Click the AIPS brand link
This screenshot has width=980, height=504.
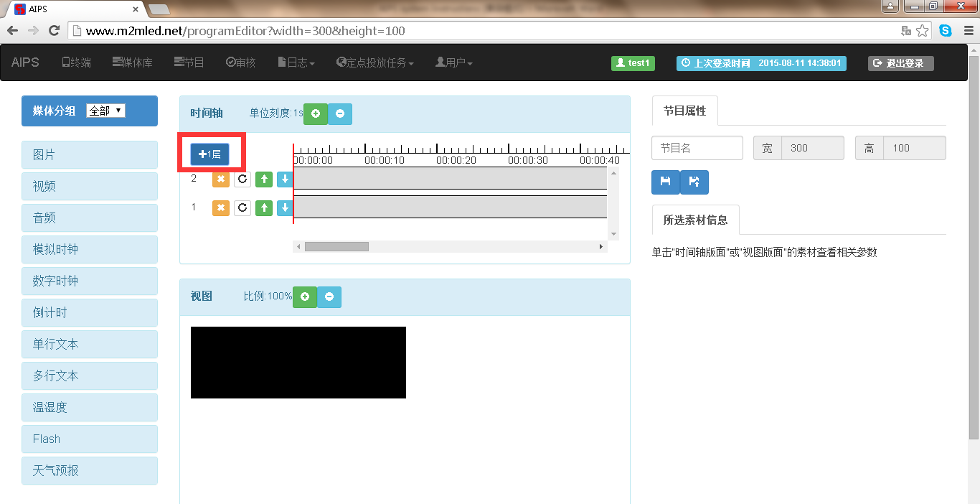[25, 62]
